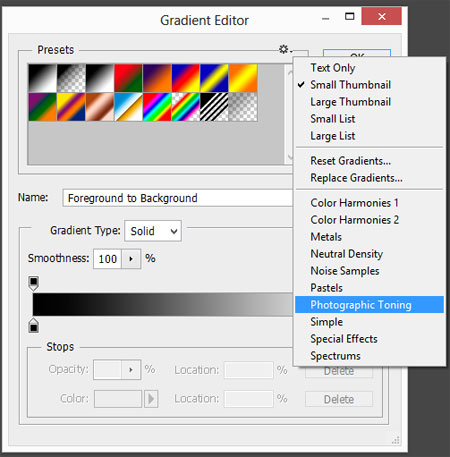This screenshot has width=450, height=457.
Task: Minimize the Gradient Editor window
Action: (326, 18)
